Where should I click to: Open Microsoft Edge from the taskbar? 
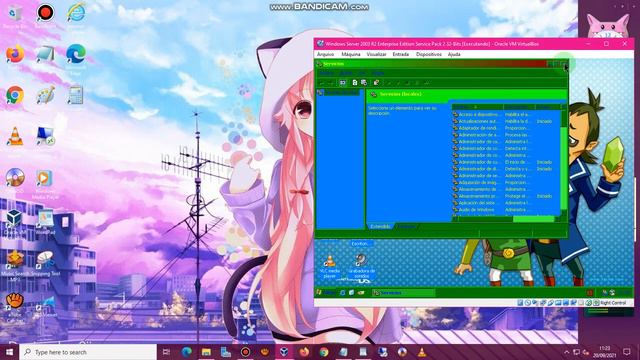[187, 351]
